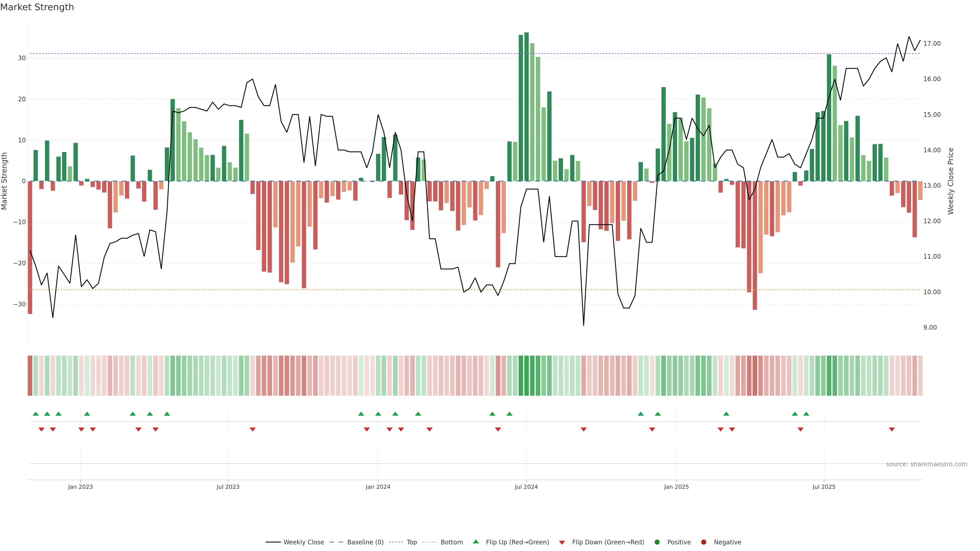
Task: Click the rightmost red flip-down triangle marker
Action: pyautogui.click(x=892, y=429)
